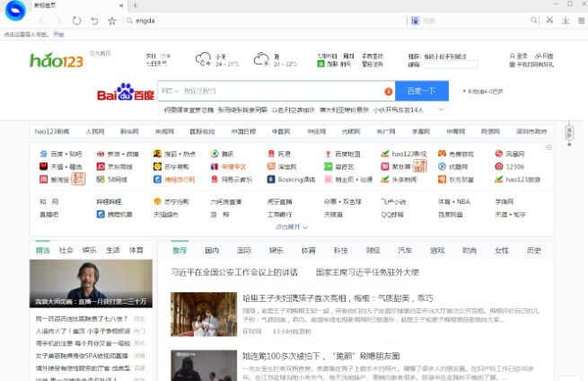Open a new tab with the plus button
588x381 pixels.
(135, 5)
